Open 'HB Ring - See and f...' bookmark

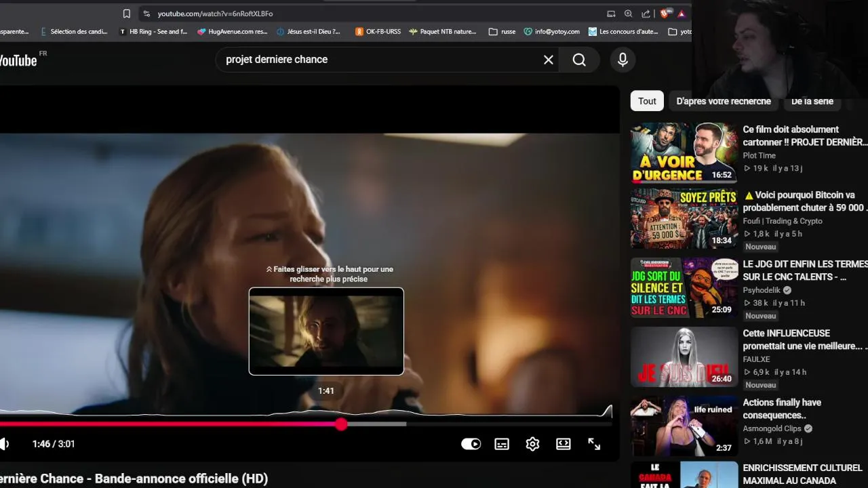pyautogui.click(x=153, y=32)
